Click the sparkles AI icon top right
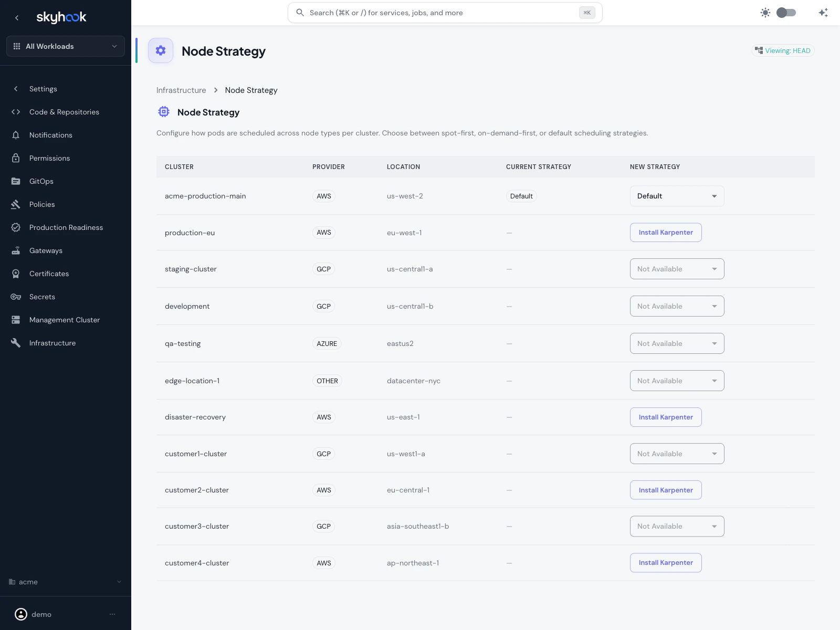840x630 pixels. point(823,12)
